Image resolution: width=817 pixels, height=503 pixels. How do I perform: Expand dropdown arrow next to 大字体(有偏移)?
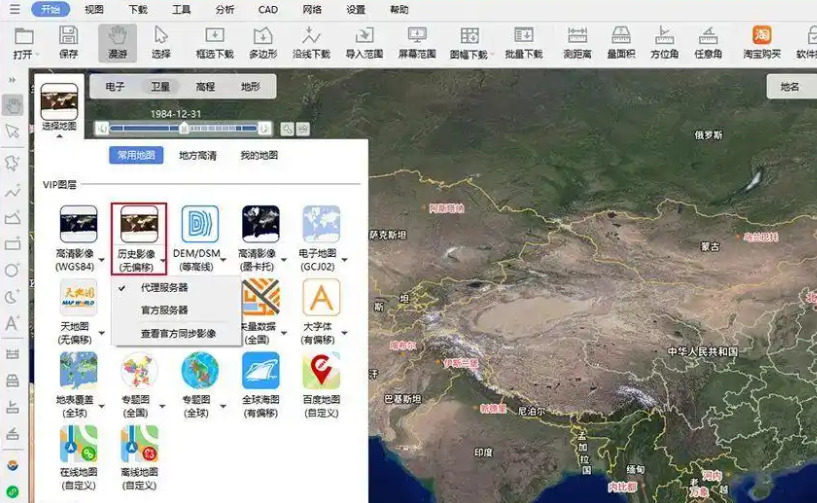[344, 333]
